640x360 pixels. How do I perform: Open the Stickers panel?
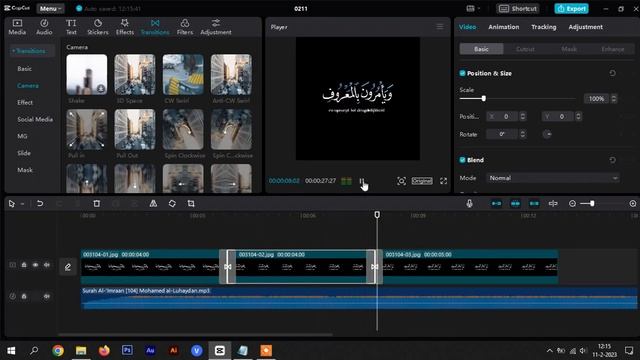(98, 27)
